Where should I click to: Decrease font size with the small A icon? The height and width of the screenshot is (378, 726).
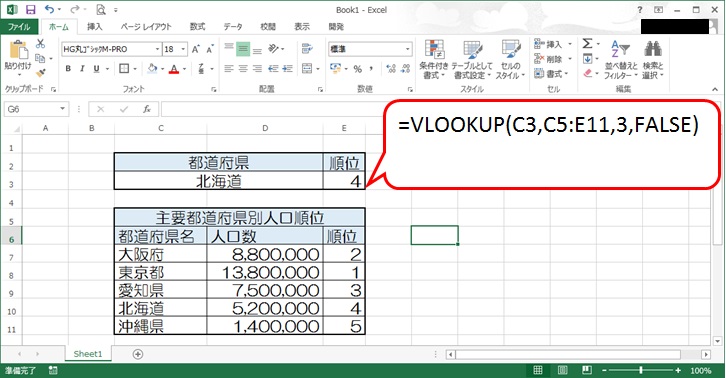(x=210, y=49)
